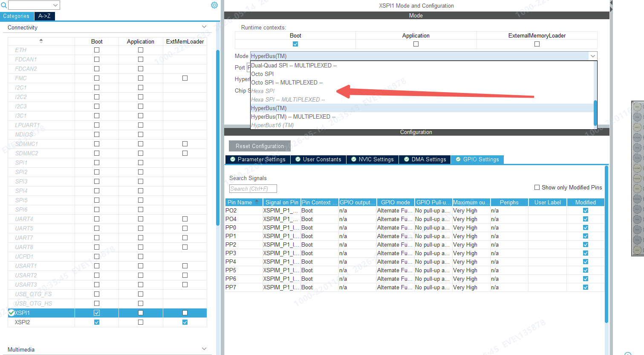Click the GPIO table vertical scrollbar
644x355 pixels.
click(x=606, y=244)
